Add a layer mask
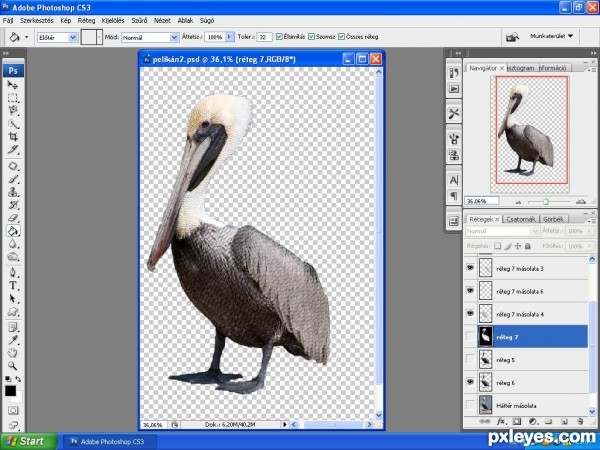This screenshot has width=600, height=450. click(x=517, y=421)
